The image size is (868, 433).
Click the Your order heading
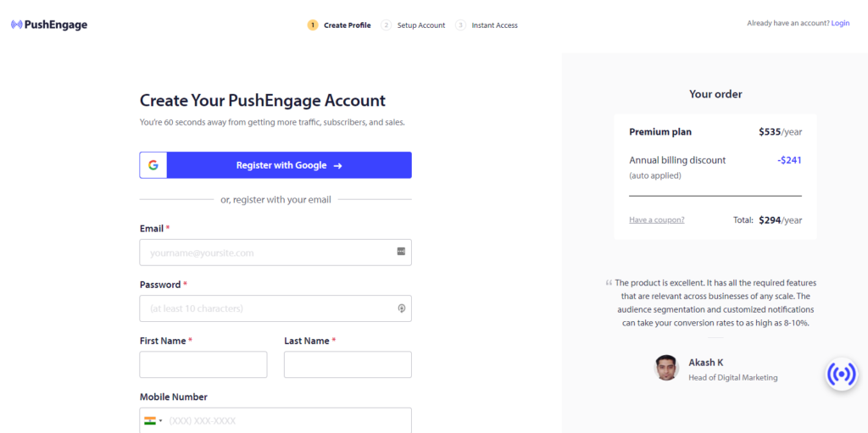point(715,94)
